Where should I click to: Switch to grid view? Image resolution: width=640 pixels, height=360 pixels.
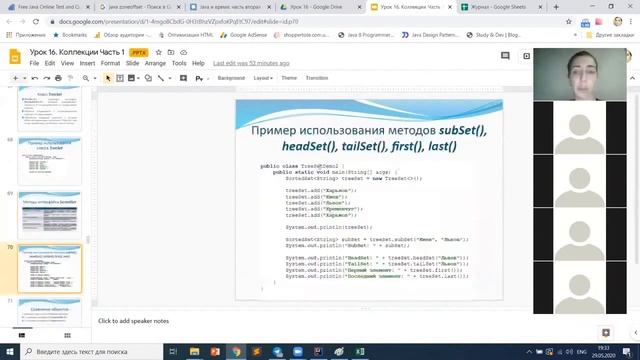[x=67, y=335]
